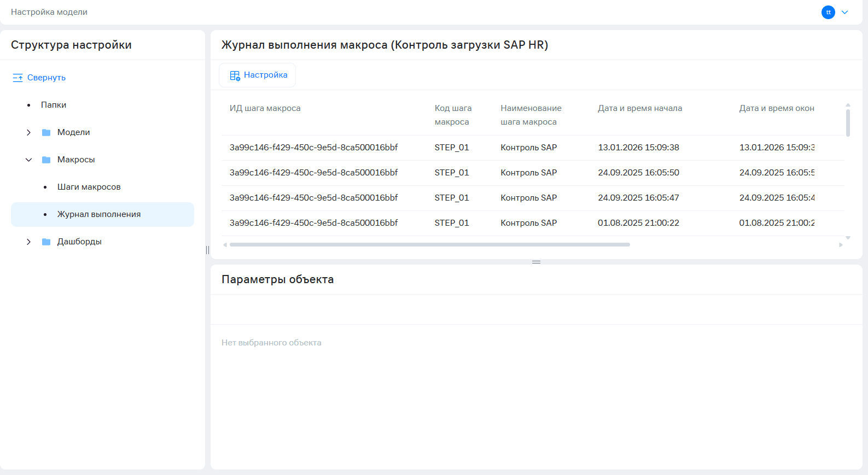Click the Журнал выполнения макроса panel title
This screenshot has height=475, width=868.
385,45
